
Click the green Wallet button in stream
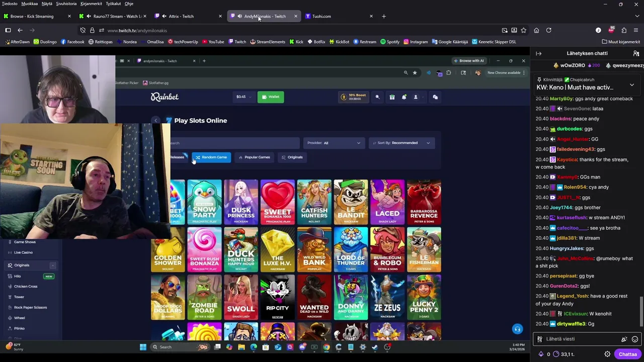pos(271,97)
